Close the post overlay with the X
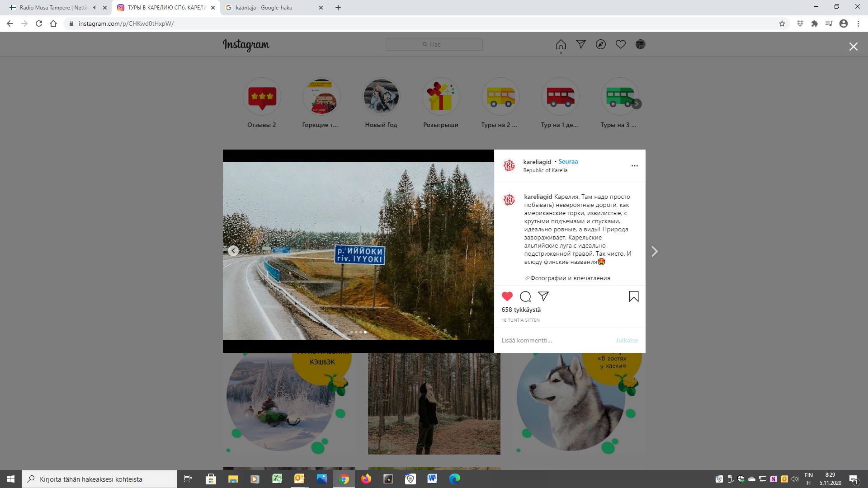Viewport: 868px width, 488px height. (853, 47)
